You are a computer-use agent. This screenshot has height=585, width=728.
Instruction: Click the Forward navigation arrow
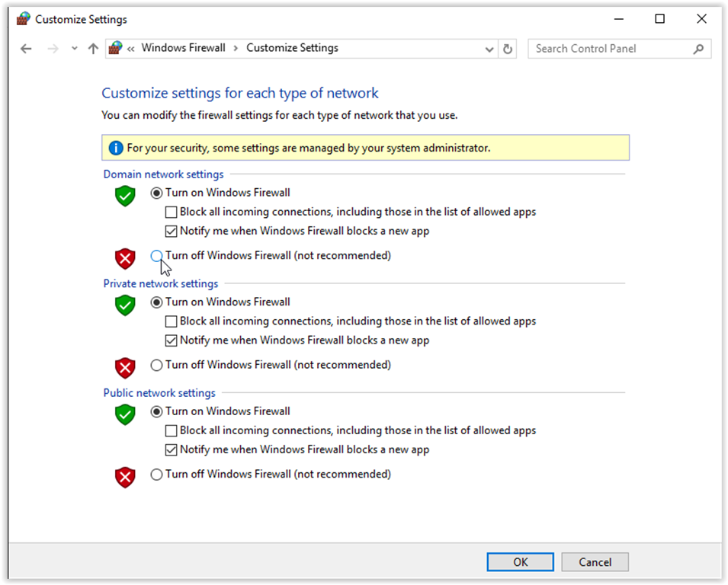[x=53, y=49]
